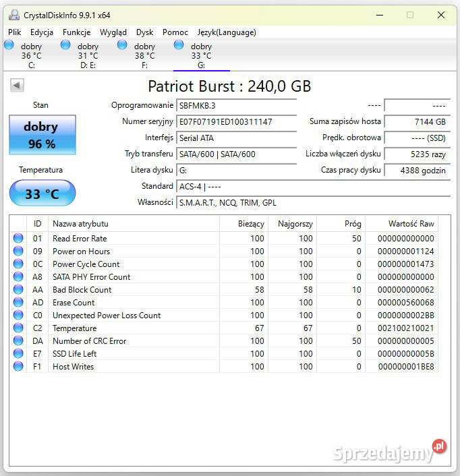Screen dimensions: 460x476
Task: Click the blue status icon for Temperature attribute
Action: 18,328
